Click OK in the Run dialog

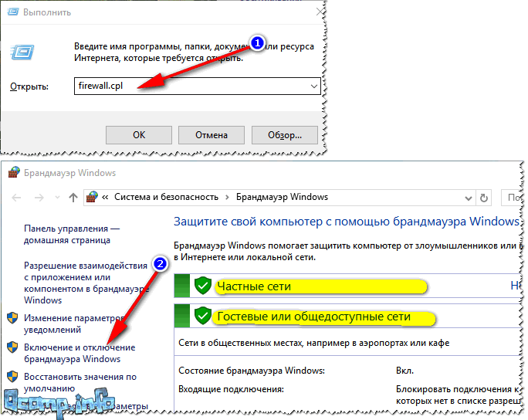[x=139, y=135]
